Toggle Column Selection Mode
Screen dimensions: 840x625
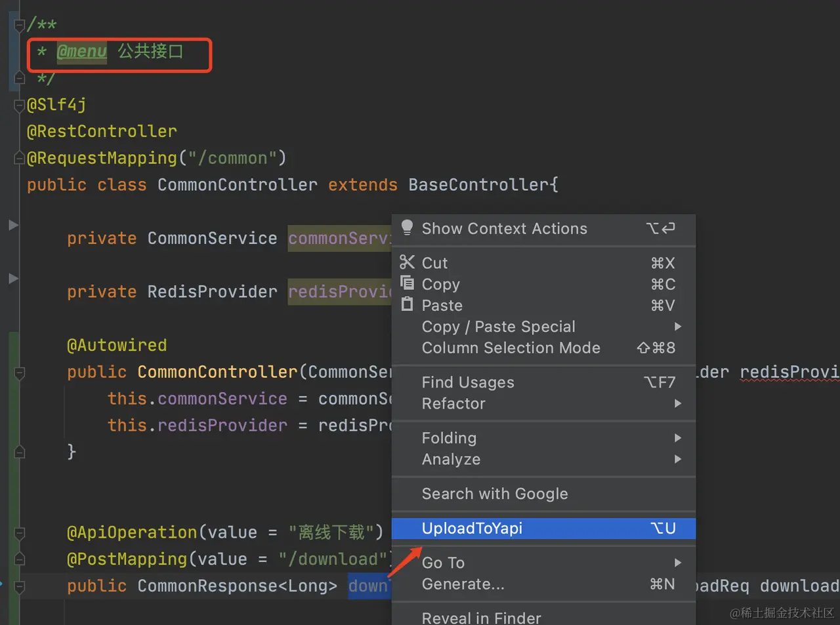pyautogui.click(x=543, y=348)
